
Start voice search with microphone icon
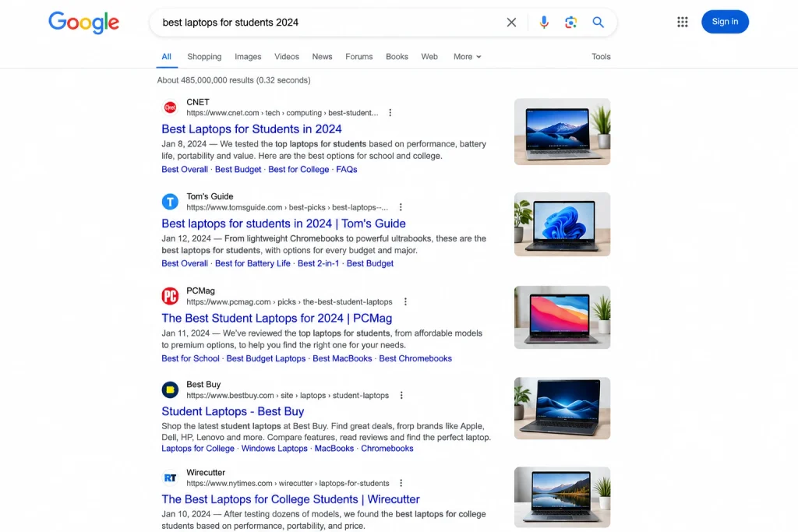tap(544, 23)
